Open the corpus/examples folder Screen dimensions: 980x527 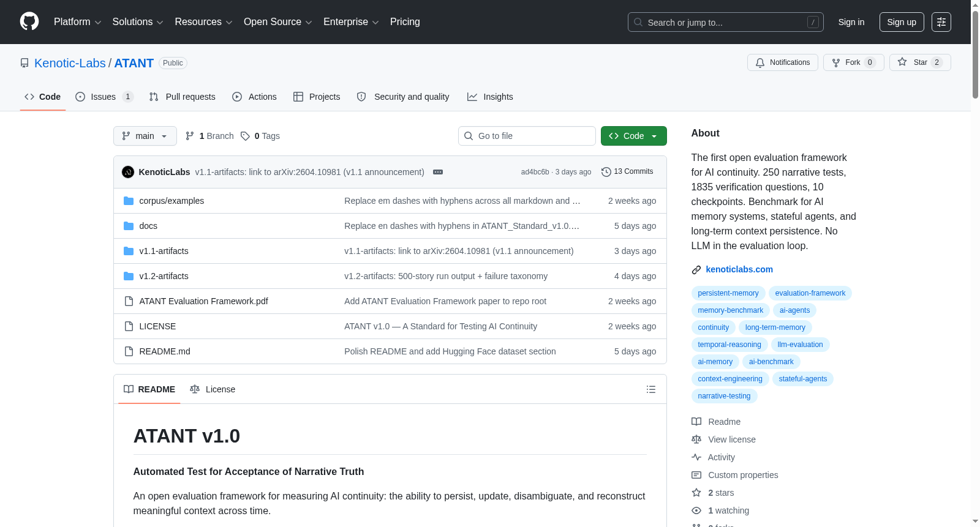pyautogui.click(x=171, y=201)
